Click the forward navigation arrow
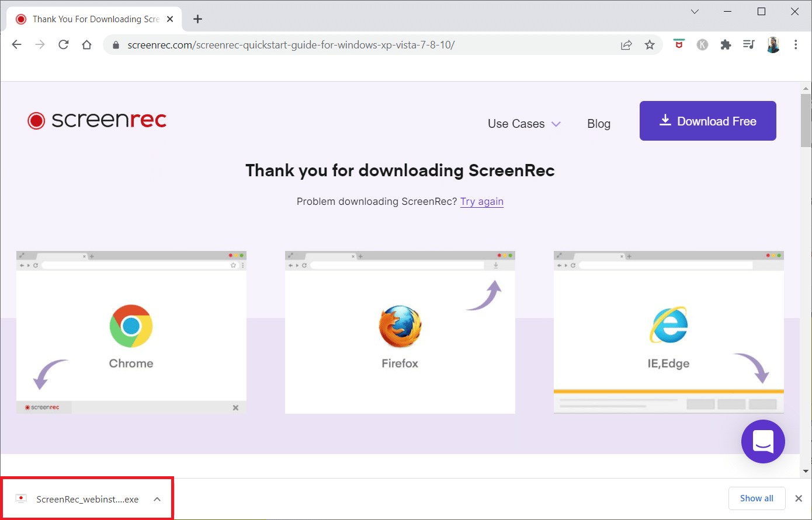Image resolution: width=812 pixels, height=520 pixels. tap(40, 45)
